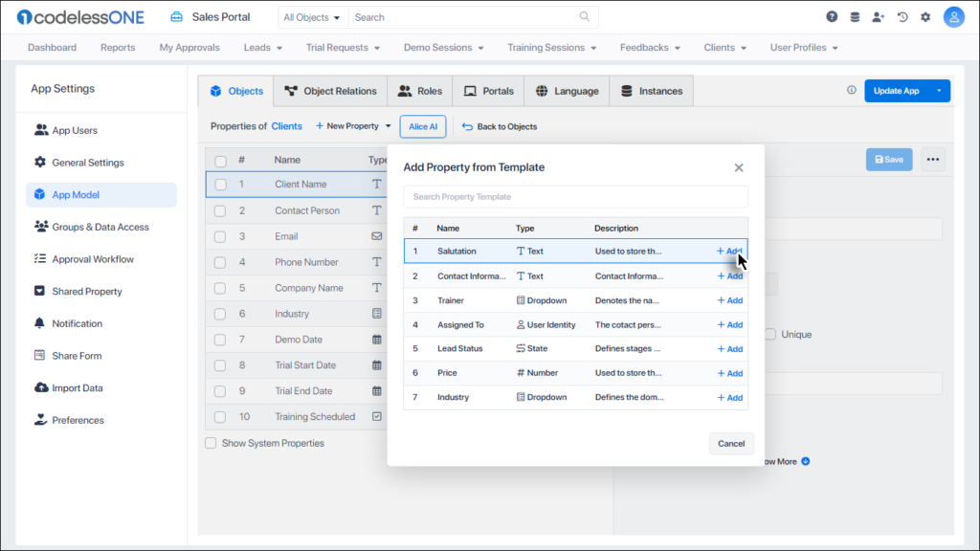Toggle the Unique checkbox
Viewport: 980px width, 551px height.
coord(770,334)
